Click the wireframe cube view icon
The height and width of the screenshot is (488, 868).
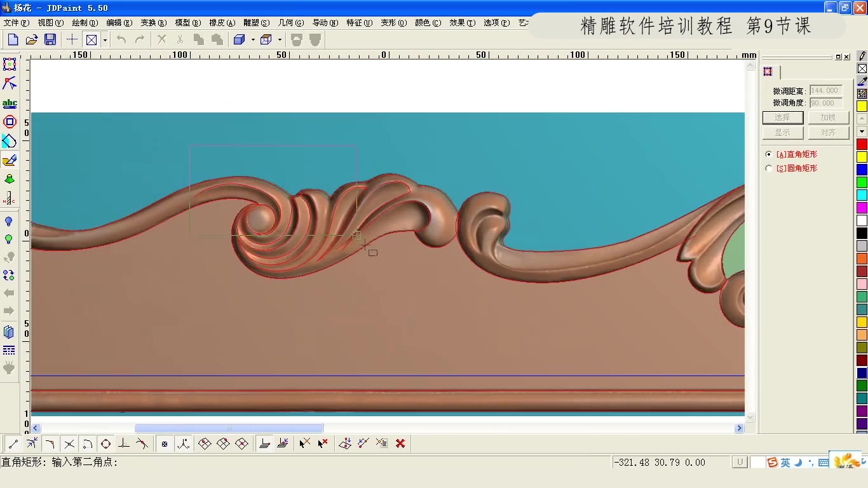pyautogui.click(x=266, y=39)
